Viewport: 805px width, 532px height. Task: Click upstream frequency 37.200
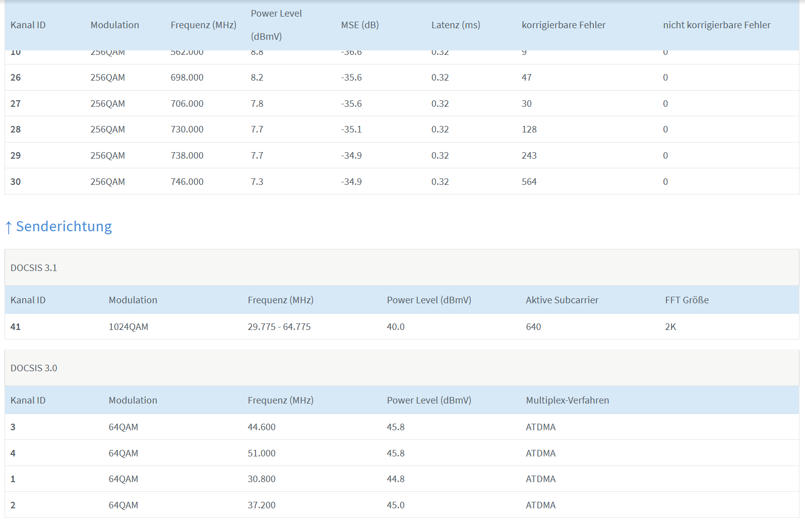262,505
